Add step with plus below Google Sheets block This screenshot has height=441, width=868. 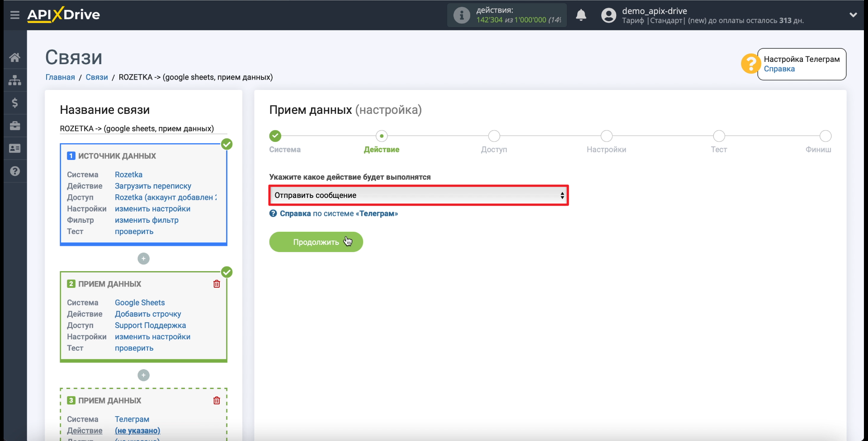[143, 375]
